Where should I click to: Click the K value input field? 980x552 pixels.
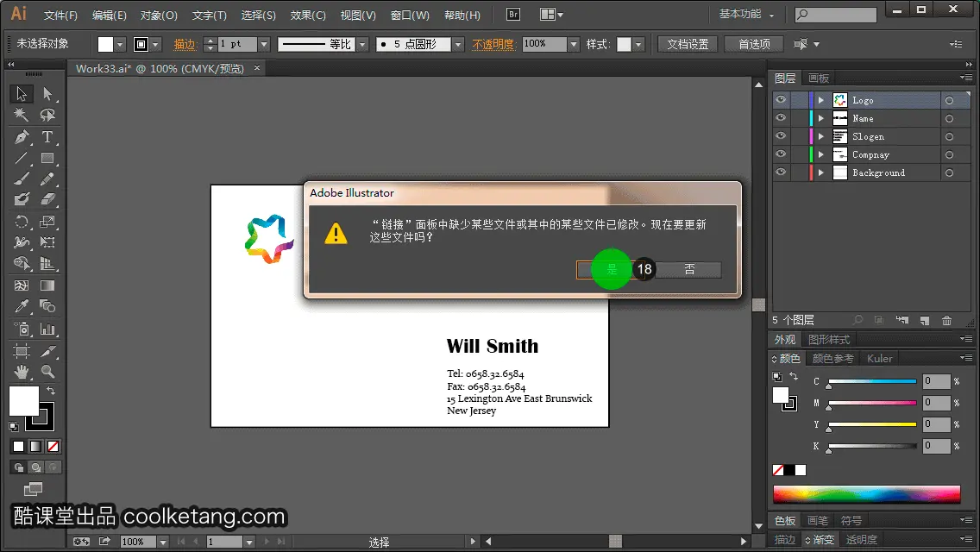[x=936, y=446]
